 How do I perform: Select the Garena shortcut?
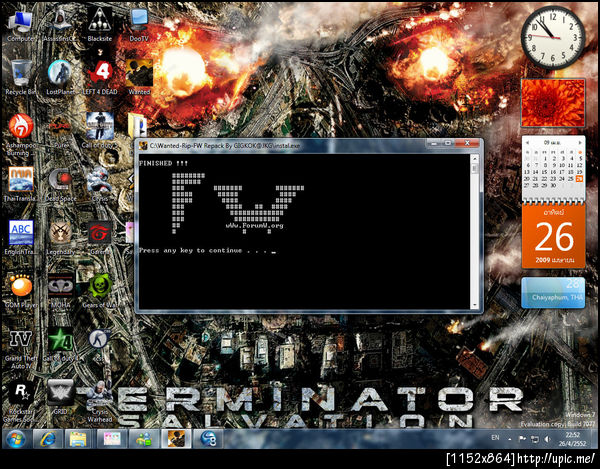pos(99,237)
